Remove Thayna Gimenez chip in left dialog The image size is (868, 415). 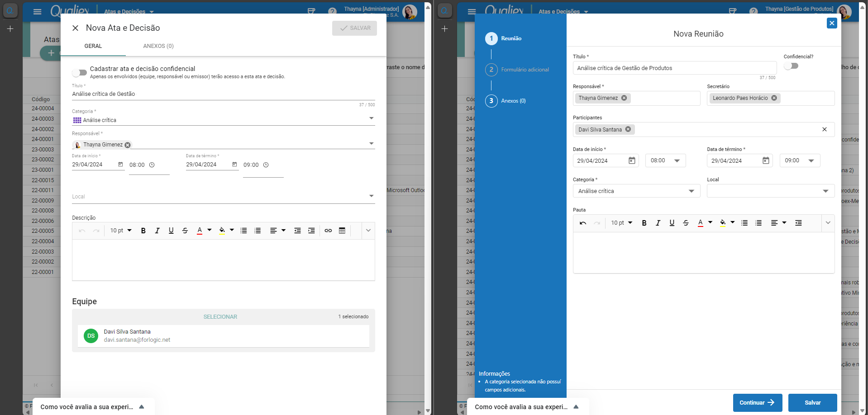coord(128,145)
